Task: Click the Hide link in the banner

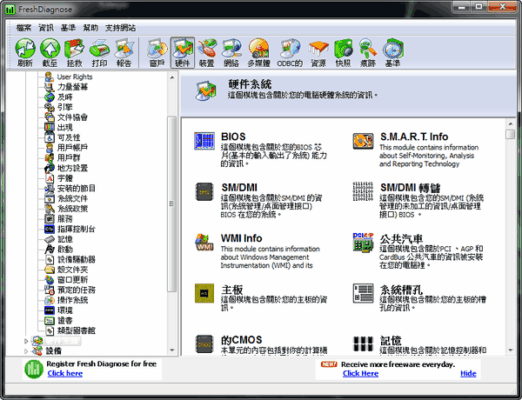Action: pyautogui.click(x=468, y=374)
